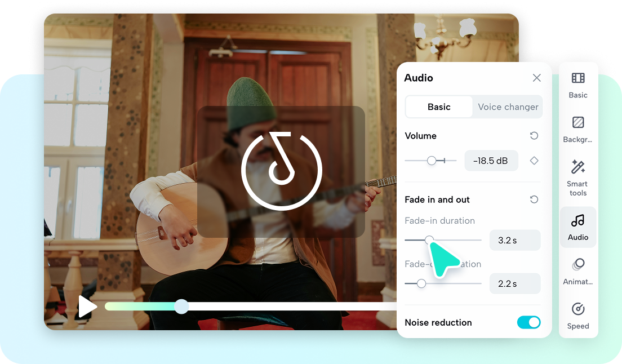The height and width of the screenshot is (364, 622).
Task: Open the Background tool from sidebar
Action: pyautogui.click(x=577, y=127)
